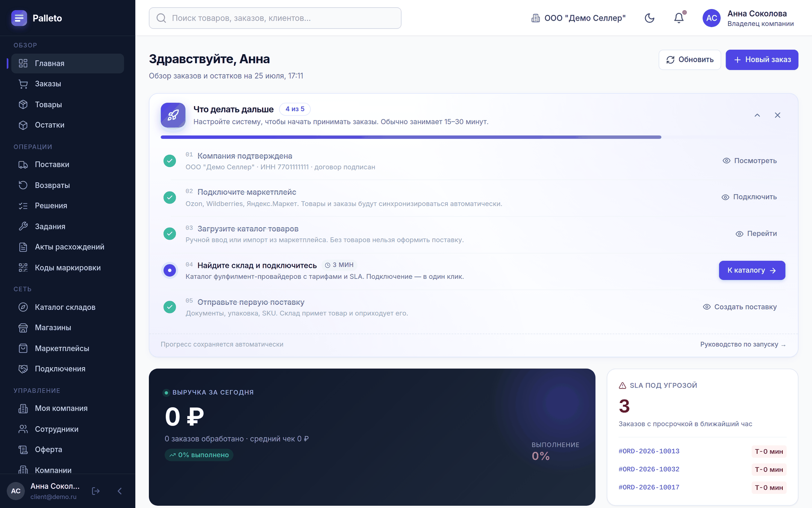Click the onboarding progress bar

411,137
